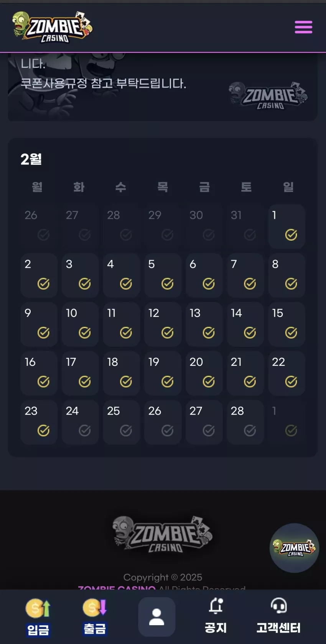Screen dimensions: 326x644
Task: Click the 월 Monday column header
Action: (37, 187)
